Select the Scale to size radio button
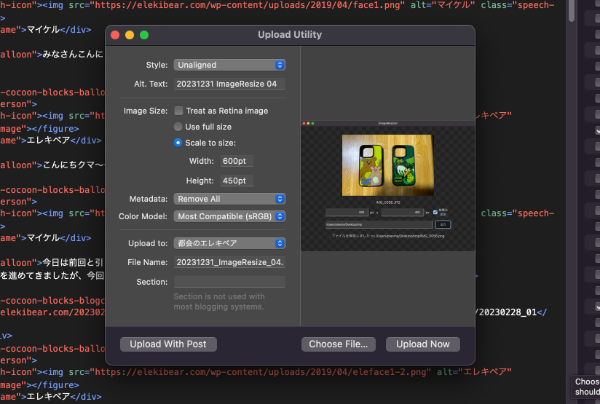This screenshot has width=600, height=404. (x=179, y=143)
